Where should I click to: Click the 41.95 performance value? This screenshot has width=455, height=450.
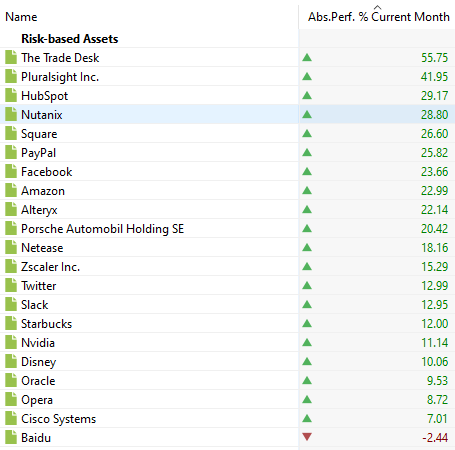click(434, 77)
